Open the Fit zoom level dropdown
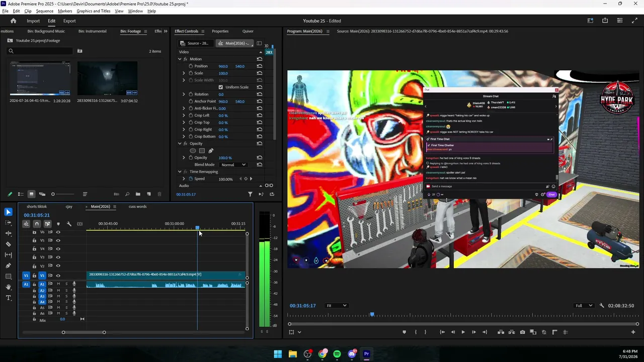The width and height of the screenshot is (644, 362). [x=336, y=305]
